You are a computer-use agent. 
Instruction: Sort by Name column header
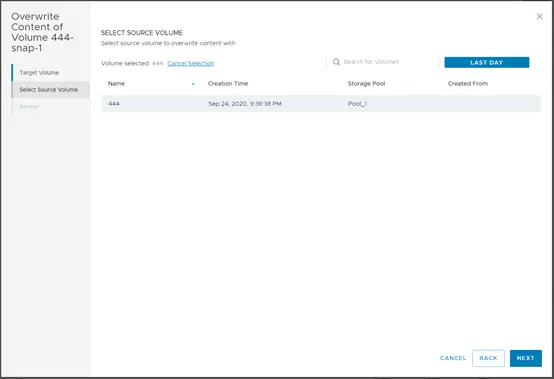pyautogui.click(x=116, y=84)
